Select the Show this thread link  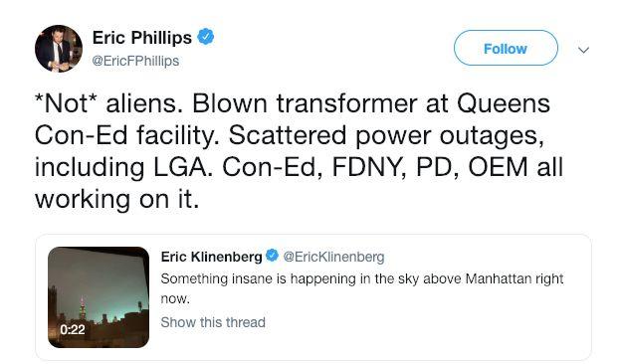[x=213, y=322]
